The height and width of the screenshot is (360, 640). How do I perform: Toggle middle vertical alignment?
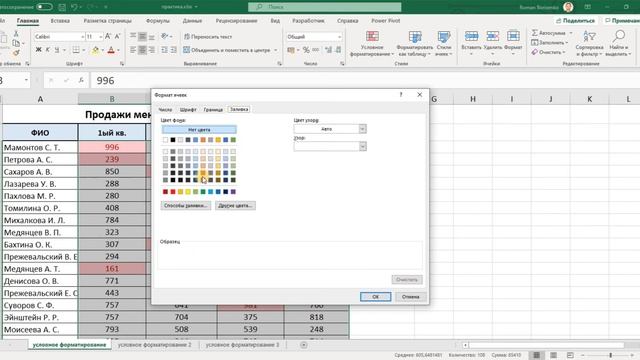click(x=142, y=37)
